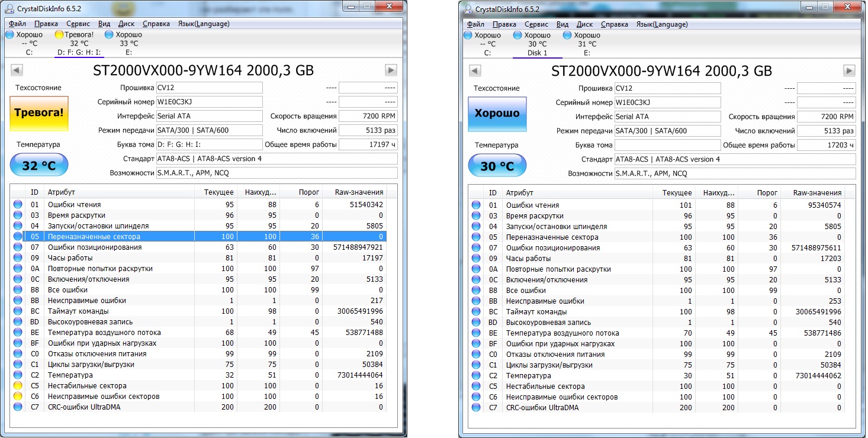Select the E: disk tab showing 33 °C
This screenshot has width=868, height=438.
[x=128, y=43]
